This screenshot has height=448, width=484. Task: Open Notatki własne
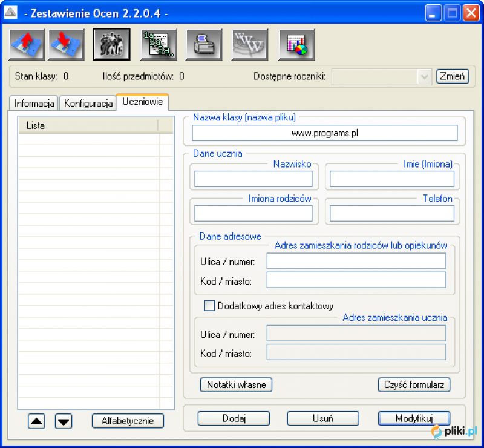pos(236,384)
